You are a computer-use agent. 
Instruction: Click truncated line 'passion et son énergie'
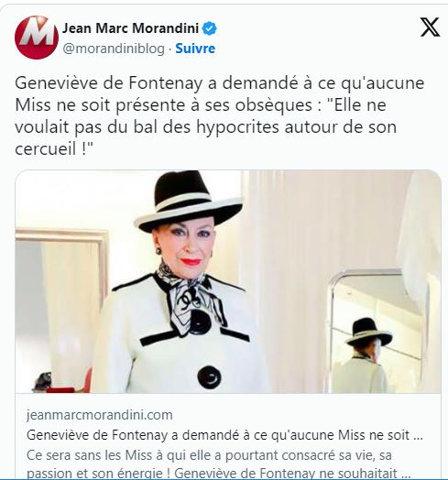(x=219, y=473)
